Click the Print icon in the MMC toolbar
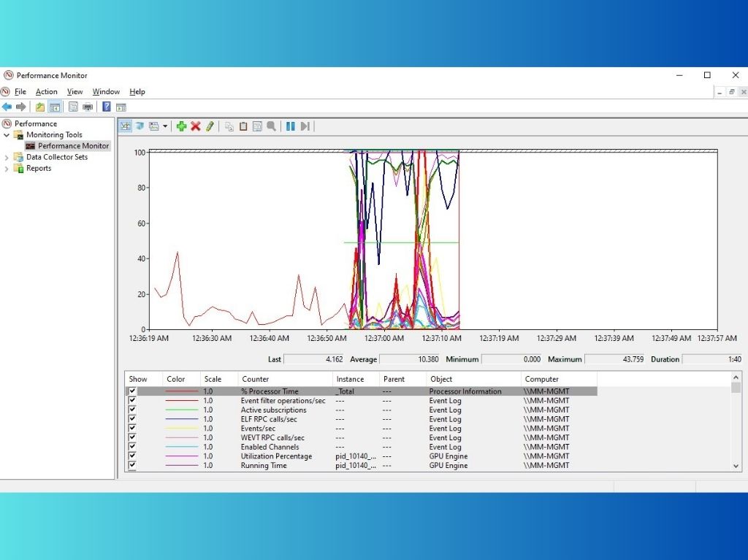Image resolution: width=748 pixels, height=560 pixels. (88, 107)
